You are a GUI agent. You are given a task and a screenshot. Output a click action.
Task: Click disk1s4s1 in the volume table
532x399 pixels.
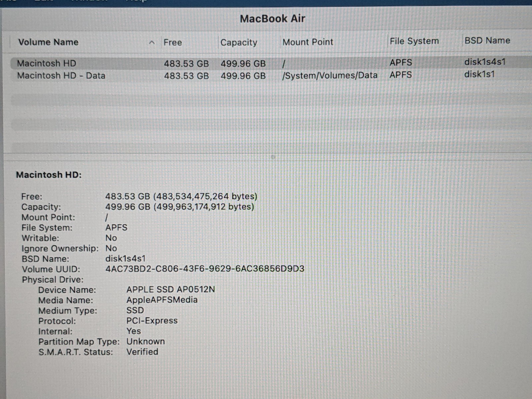[485, 62]
